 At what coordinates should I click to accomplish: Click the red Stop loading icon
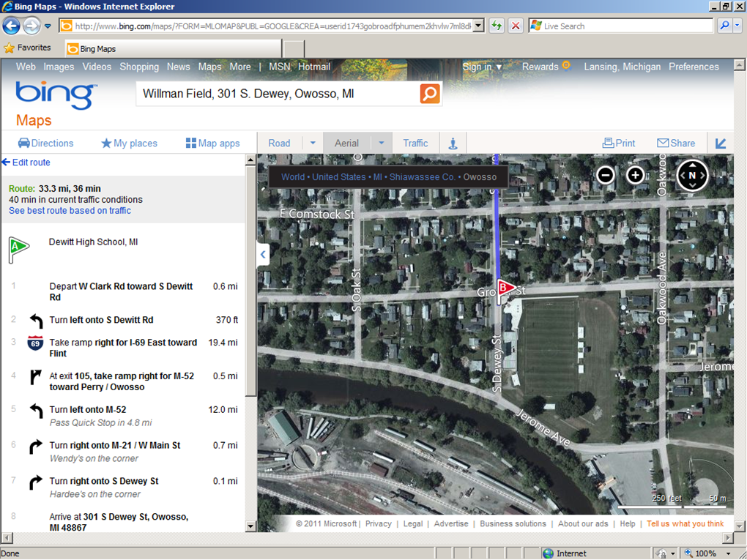[x=516, y=26]
